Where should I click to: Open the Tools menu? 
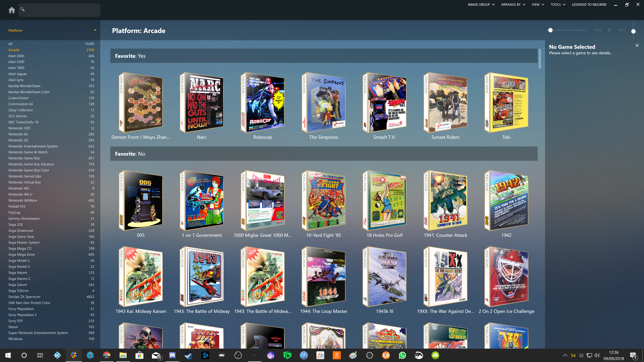tap(557, 5)
